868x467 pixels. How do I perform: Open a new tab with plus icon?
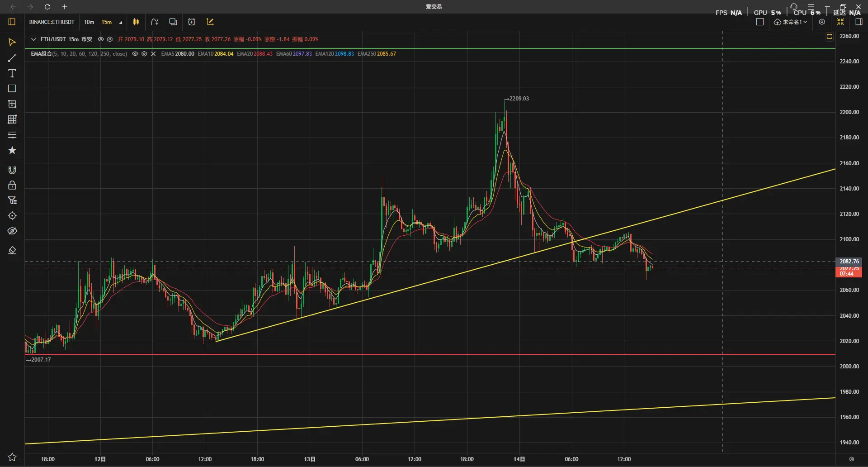coord(65,7)
